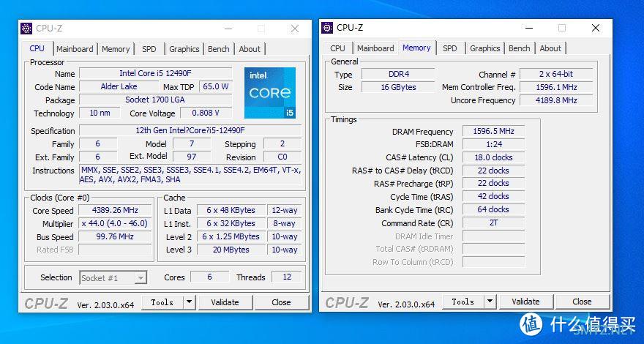Screen dimensions: 644x344
Task: Click Tools button in right CPU-Z window
Action: pos(463,302)
